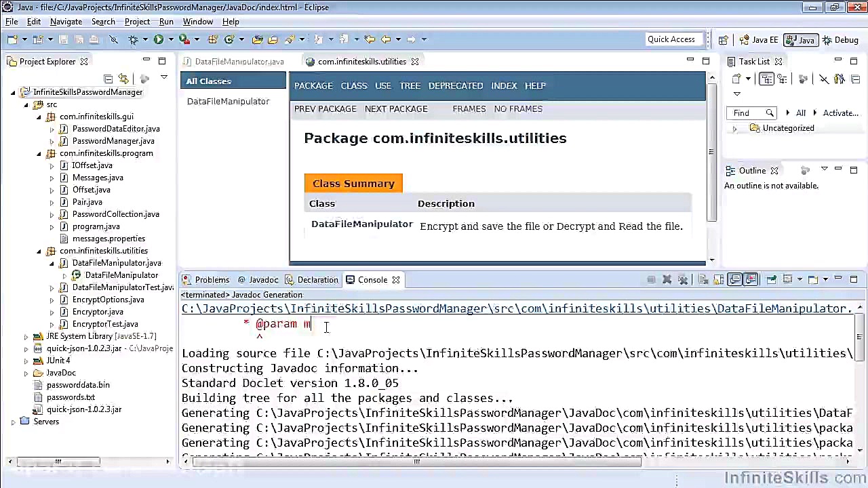Image resolution: width=868 pixels, height=488 pixels.
Task: Collapse the InfiniteSkillsPasswordManager project node
Action: (14, 92)
